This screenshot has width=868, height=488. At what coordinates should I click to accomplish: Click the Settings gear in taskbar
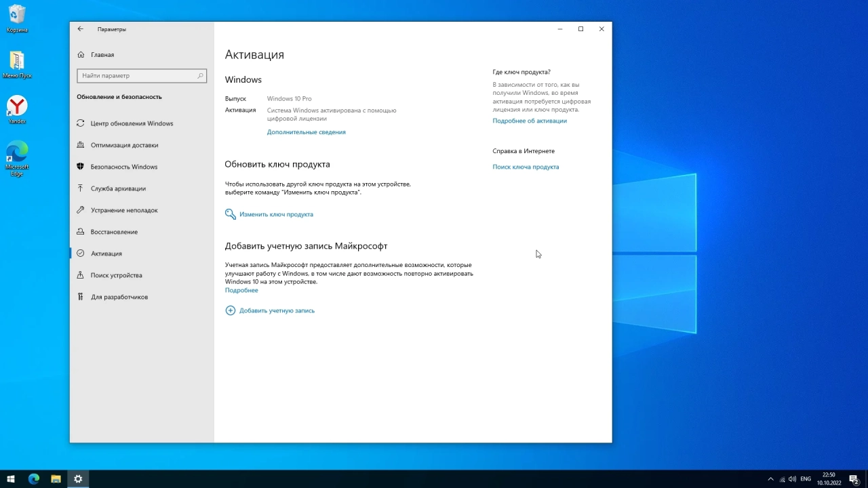pyautogui.click(x=78, y=479)
